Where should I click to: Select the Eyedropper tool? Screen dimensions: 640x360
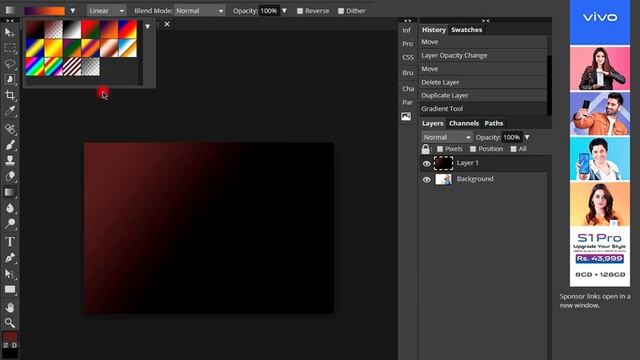(x=9, y=111)
